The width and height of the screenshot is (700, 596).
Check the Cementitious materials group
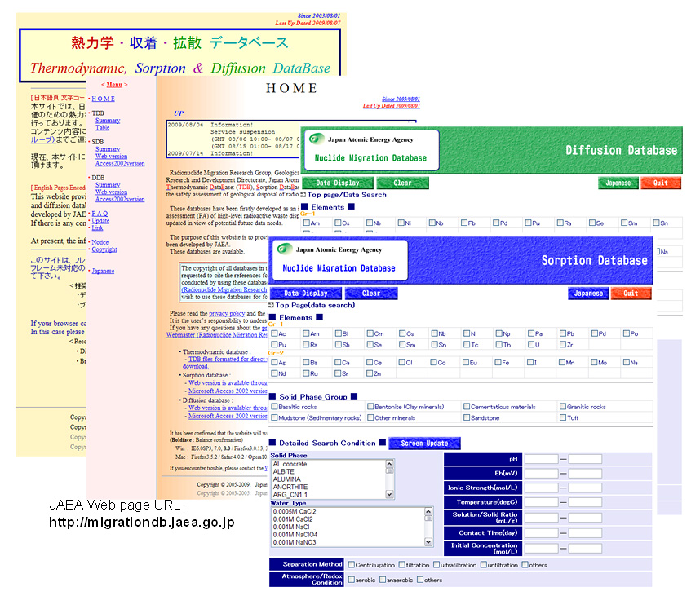[467, 406]
